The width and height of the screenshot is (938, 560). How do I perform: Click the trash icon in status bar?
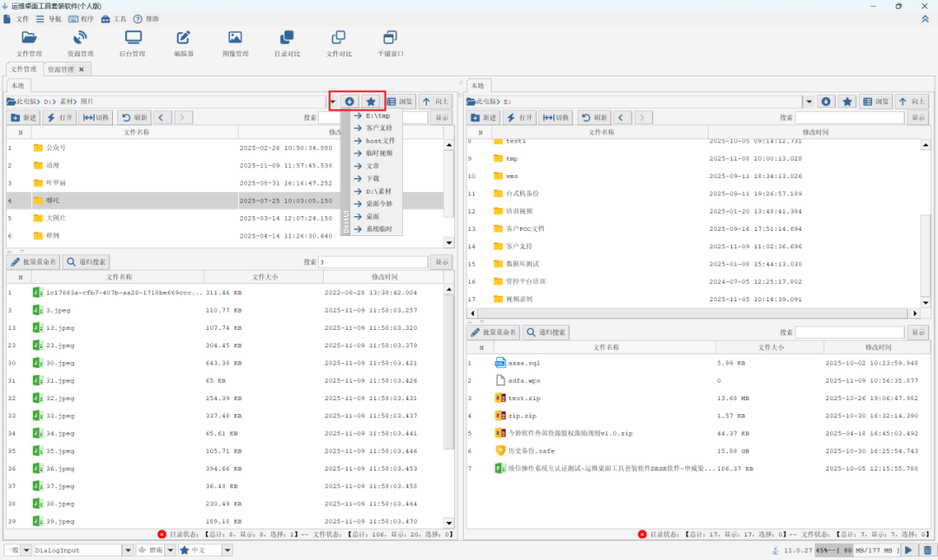pos(928,550)
